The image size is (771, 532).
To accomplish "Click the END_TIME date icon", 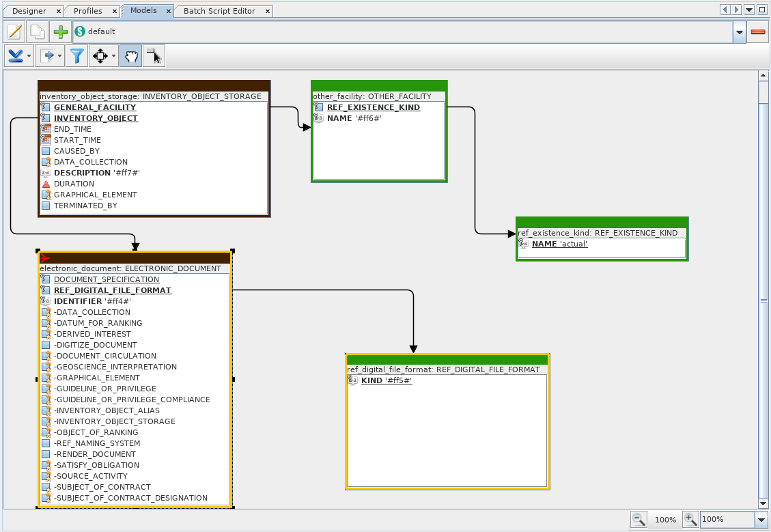I will pyautogui.click(x=46, y=129).
